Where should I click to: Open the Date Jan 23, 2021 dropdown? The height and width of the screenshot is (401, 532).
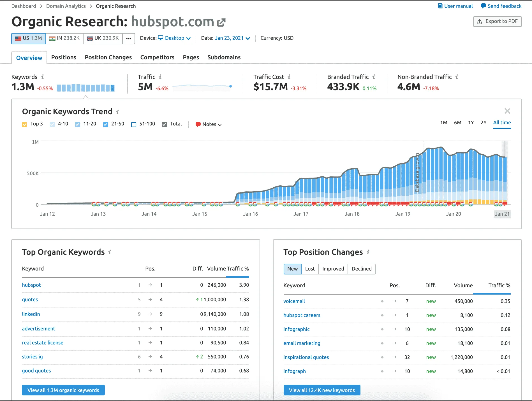click(232, 38)
